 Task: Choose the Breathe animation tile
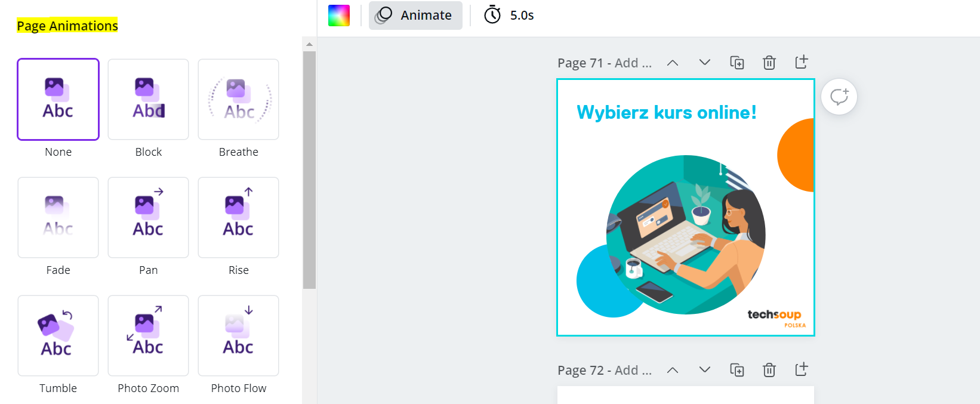(x=238, y=99)
